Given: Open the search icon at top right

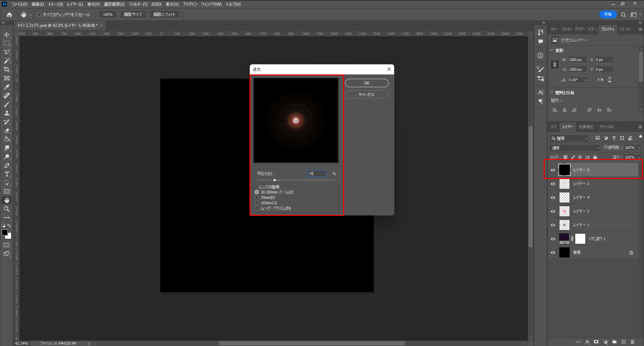Looking at the screenshot, I should (623, 15).
